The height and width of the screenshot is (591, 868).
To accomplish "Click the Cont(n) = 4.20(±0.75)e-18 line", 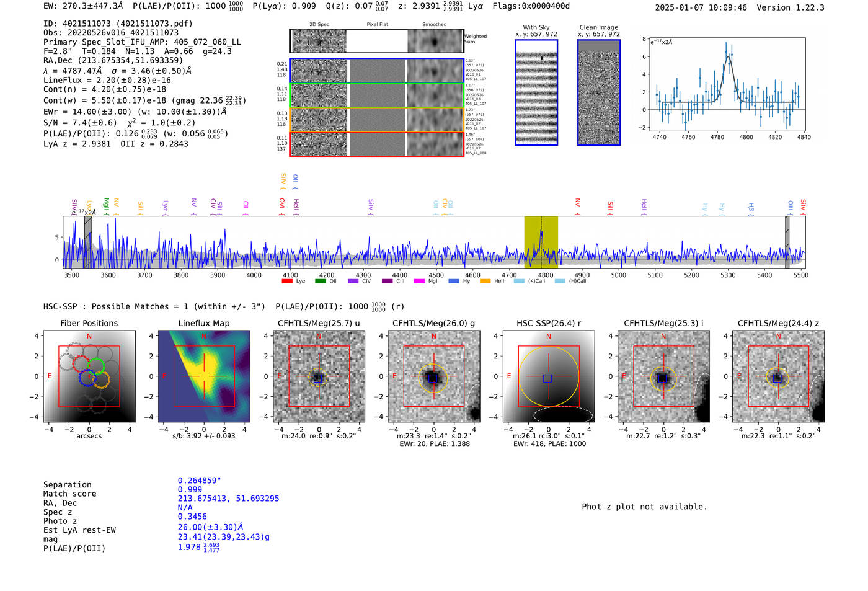I will [x=105, y=89].
